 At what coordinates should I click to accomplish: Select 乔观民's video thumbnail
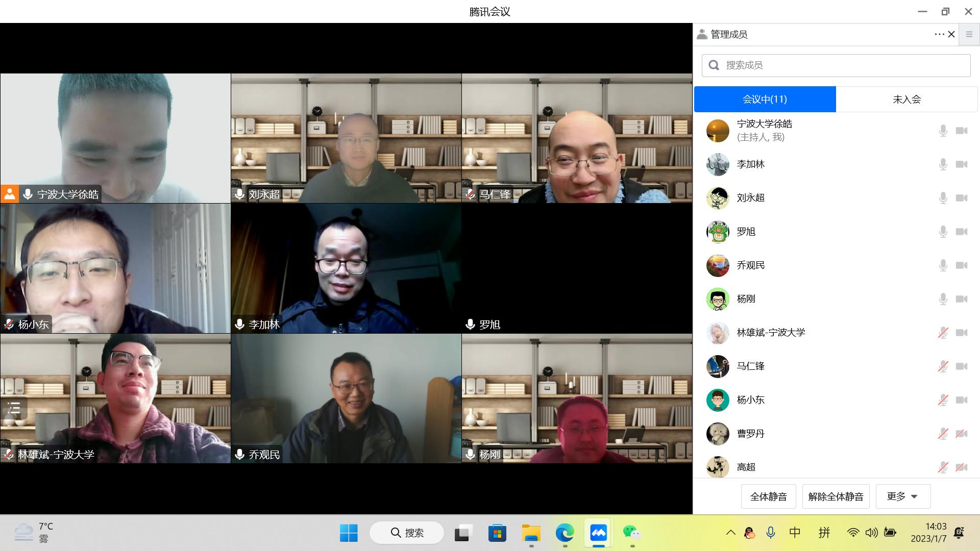(346, 398)
